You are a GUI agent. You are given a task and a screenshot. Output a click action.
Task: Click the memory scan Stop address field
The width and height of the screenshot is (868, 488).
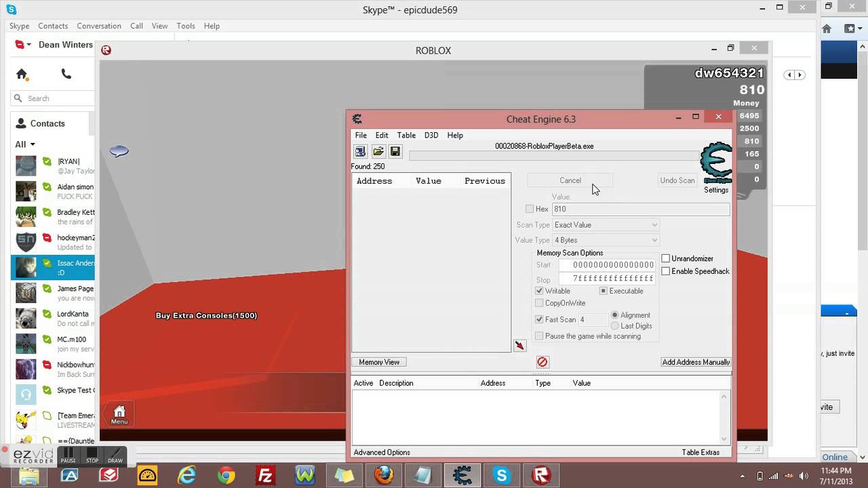click(x=607, y=279)
